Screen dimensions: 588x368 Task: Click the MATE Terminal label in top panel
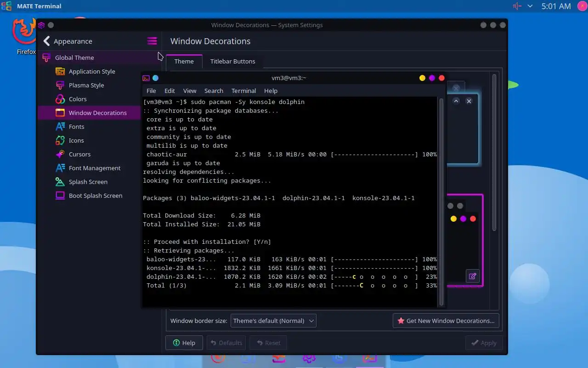pyautogui.click(x=39, y=6)
